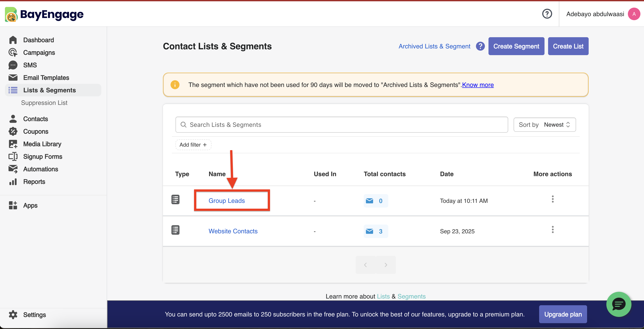Go to next page arrow
The height and width of the screenshot is (329, 644).
pyautogui.click(x=386, y=265)
